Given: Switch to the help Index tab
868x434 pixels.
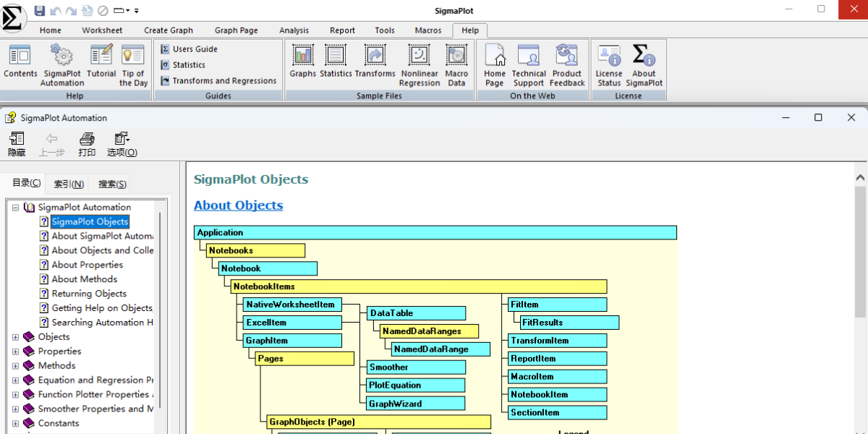Looking at the screenshot, I should click(x=69, y=184).
